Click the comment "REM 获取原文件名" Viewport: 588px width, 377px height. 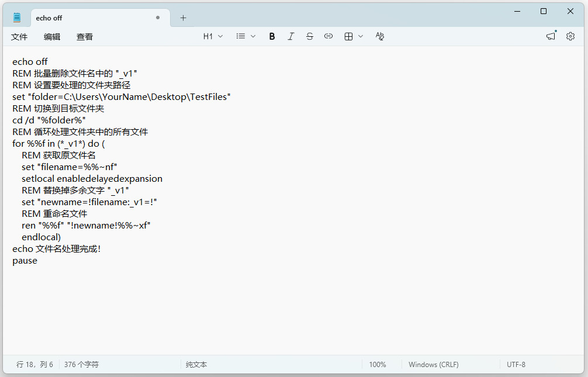coord(58,155)
